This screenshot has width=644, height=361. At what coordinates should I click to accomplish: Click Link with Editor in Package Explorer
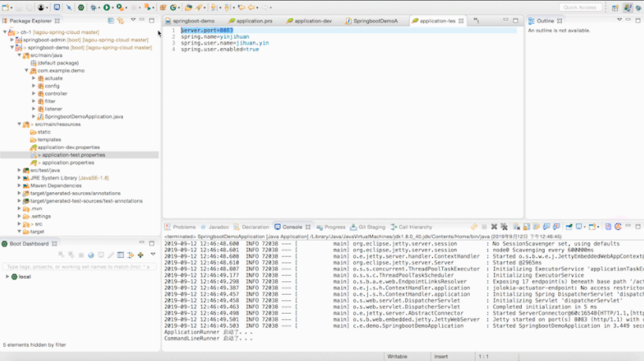121,20
